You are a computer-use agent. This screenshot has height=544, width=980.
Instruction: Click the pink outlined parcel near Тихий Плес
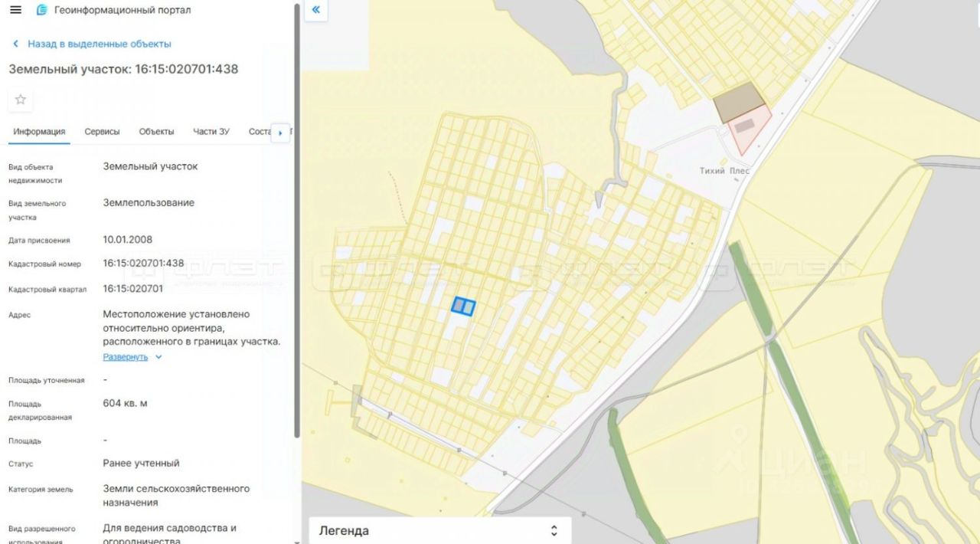[x=749, y=131]
